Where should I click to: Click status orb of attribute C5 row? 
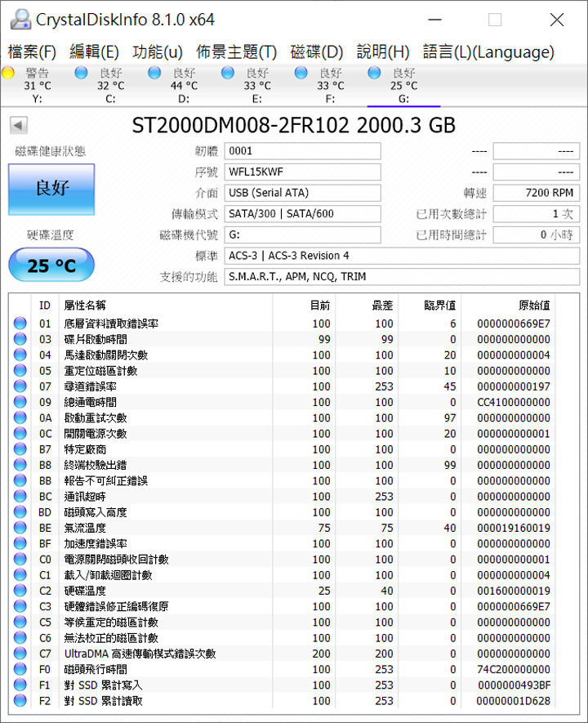(x=20, y=622)
